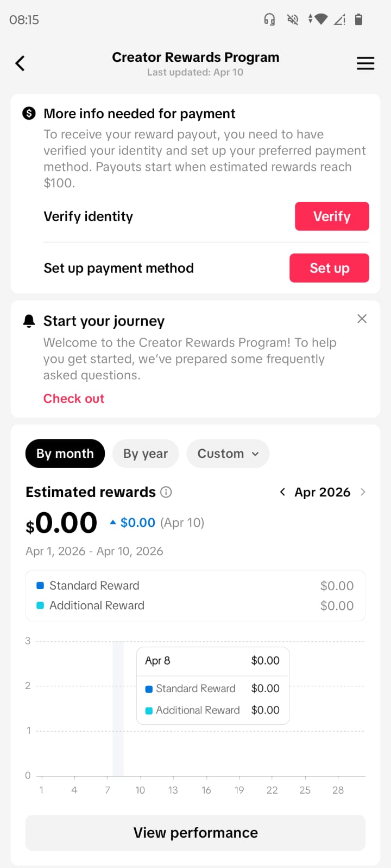Screen dimensions: 391x868
Task: Tap the dollar coin payment icon
Action: tap(29, 113)
